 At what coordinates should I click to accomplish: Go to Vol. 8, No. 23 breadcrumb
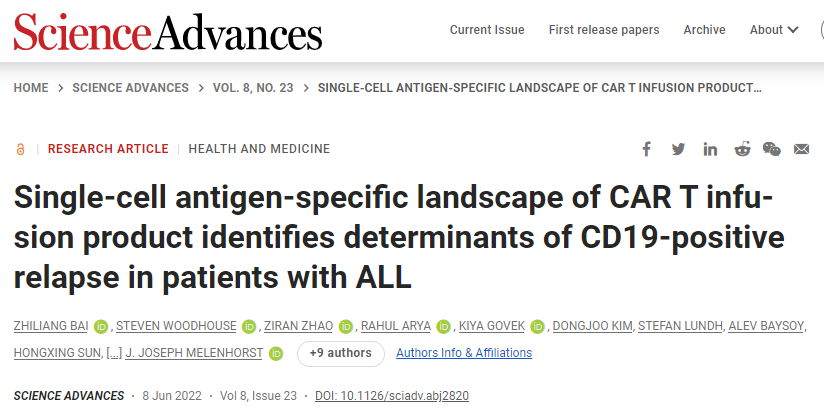[253, 88]
